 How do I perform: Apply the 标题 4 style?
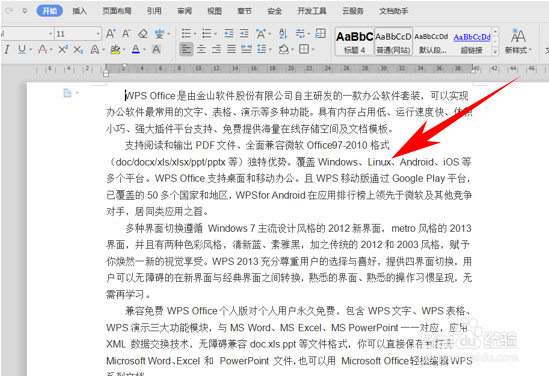(x=354, y=42)
